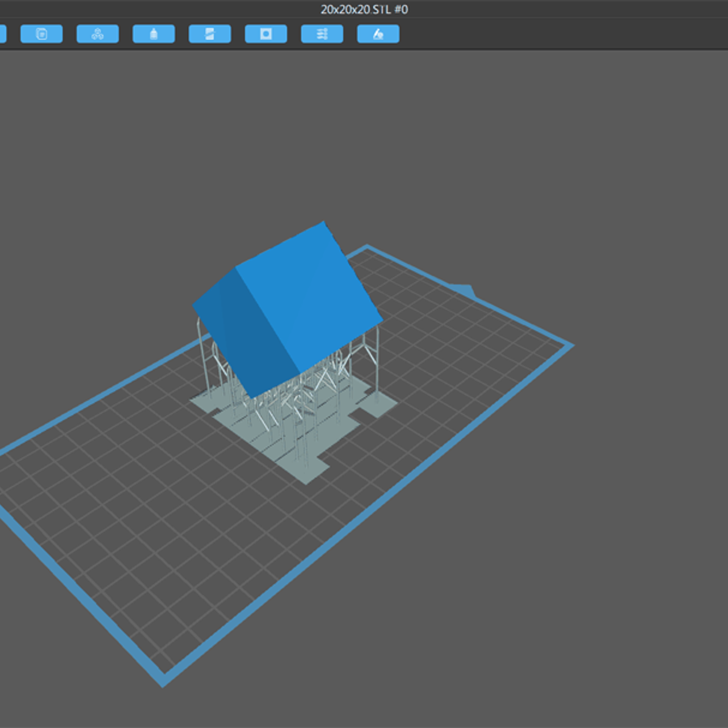
Task: Click the partially visible leftmost toolbar button
Action: tap(2, 34)
